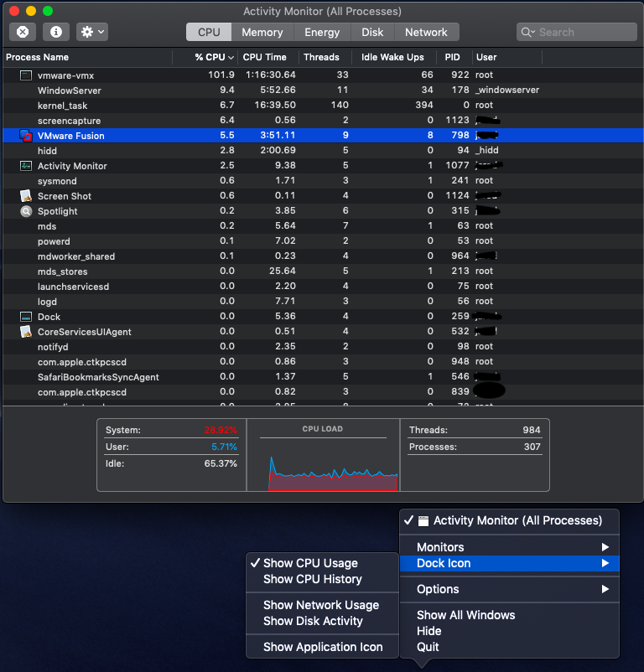The height and width of the screenshot is (672, 644).
Task: Click PID 922 cell
Action: pyautogui.click(x=460, y=75)
